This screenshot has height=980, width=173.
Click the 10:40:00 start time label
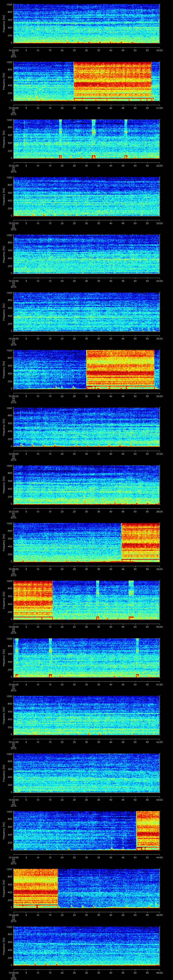click(14, 684)
